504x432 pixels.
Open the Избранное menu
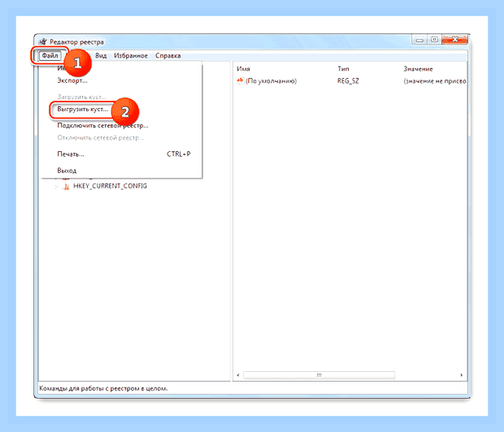(x=131, y=55)
